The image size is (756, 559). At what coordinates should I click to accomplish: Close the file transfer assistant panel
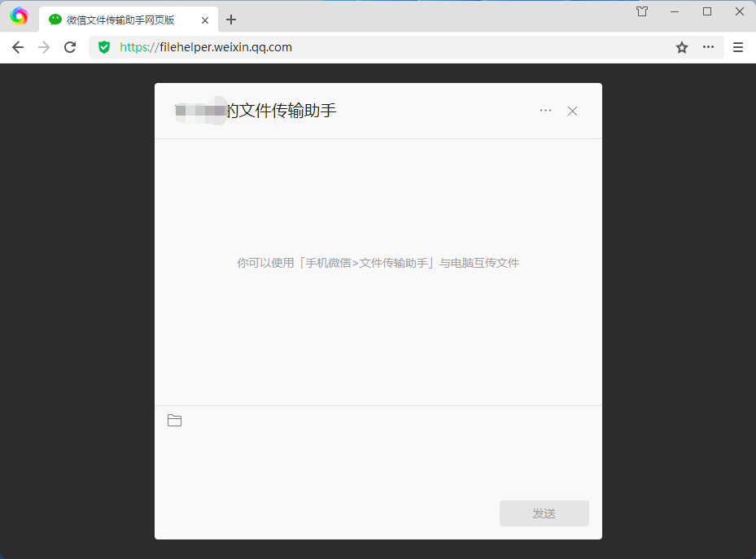[572, 111]
